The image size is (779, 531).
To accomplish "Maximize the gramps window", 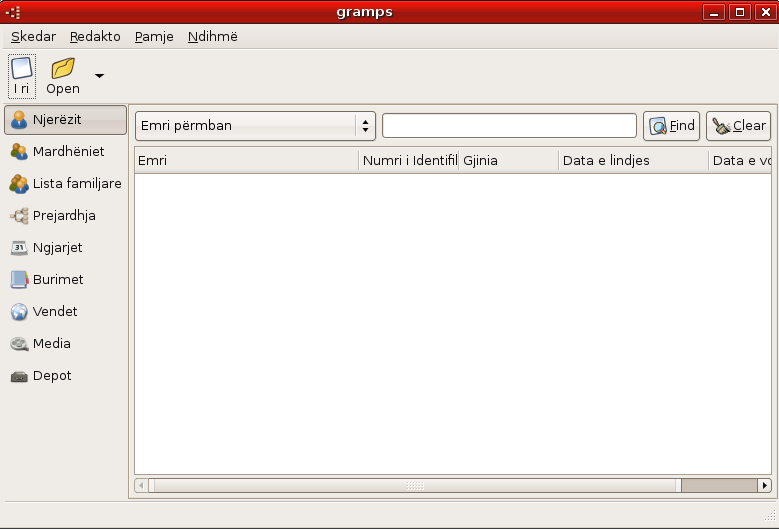I will [740, 12].
